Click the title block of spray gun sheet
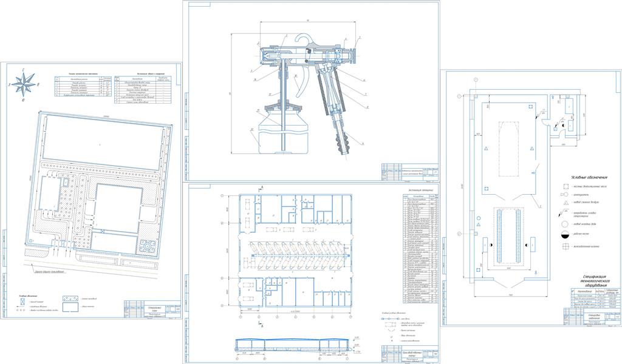This screenshot has width=622, height=364. pos(410,172)
